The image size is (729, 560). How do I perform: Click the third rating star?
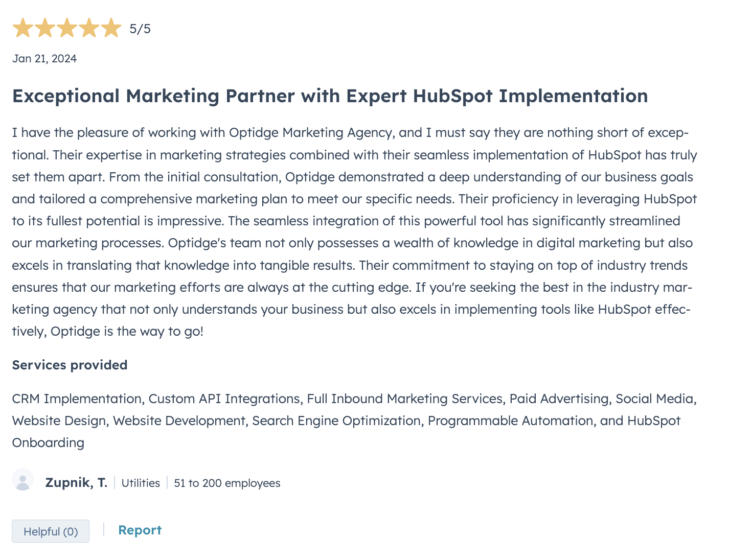point(67,29)
